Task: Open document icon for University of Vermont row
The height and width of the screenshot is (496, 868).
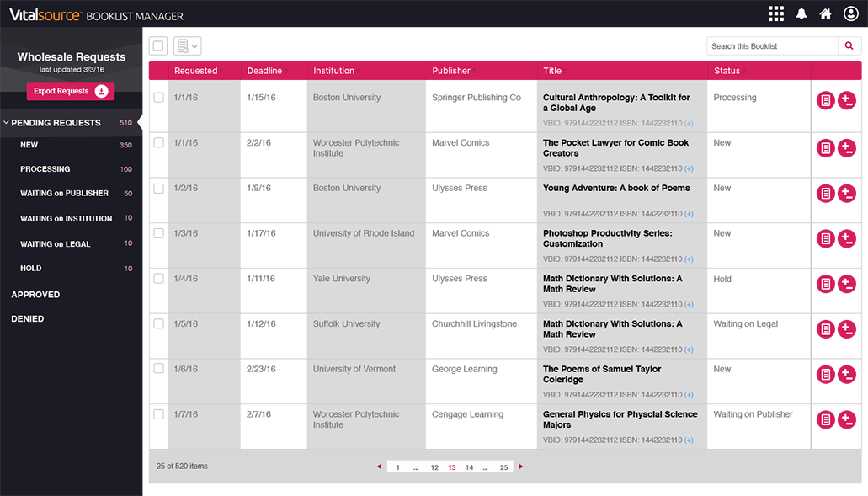Action: pos(826,374)
